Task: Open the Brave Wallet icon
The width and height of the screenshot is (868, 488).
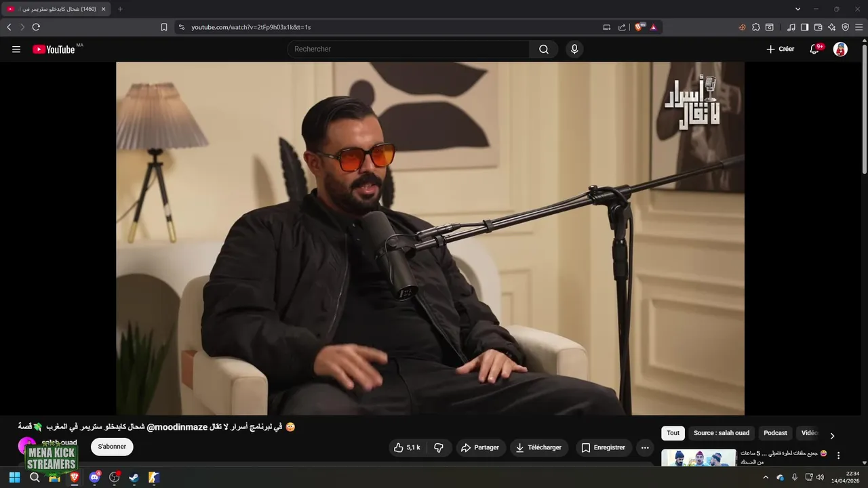Action: coord(818,27)
